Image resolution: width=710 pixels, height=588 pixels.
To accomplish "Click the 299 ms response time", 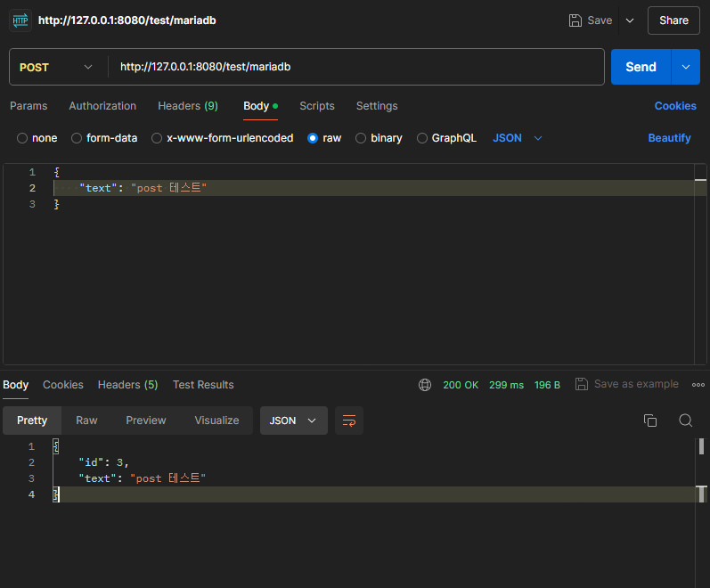I will pos(506,385).
